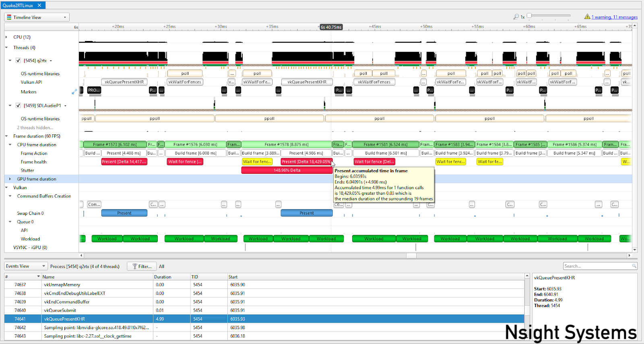Sort by the TID column header

pyautogui.click(x=208, y=277)
